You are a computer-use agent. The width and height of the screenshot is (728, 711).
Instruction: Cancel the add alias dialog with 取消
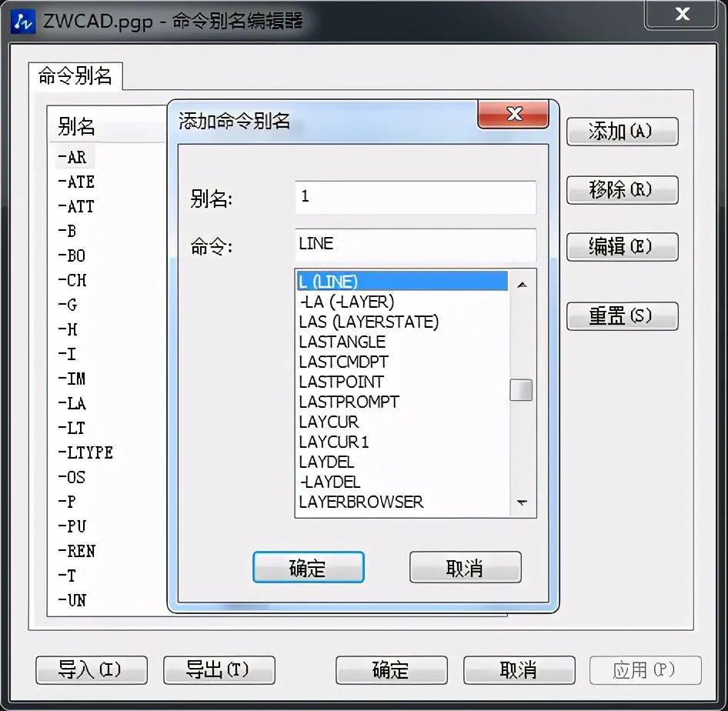[465, 567]
